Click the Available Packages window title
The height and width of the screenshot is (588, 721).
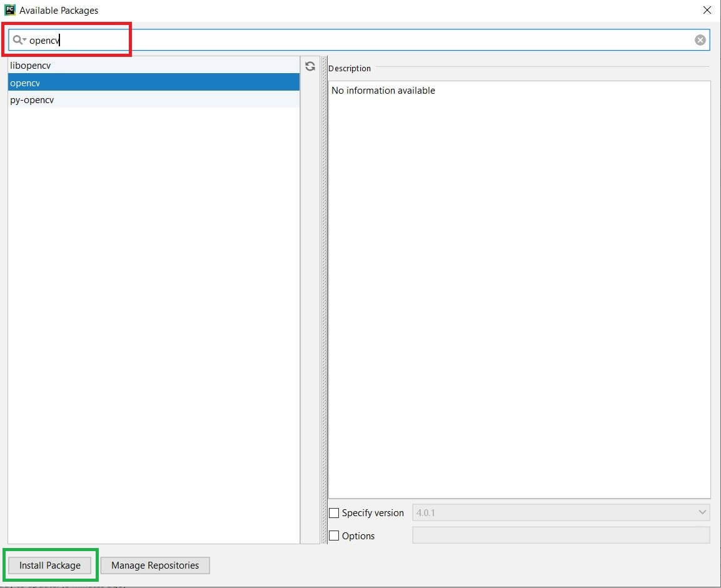[x=59, y=10]
